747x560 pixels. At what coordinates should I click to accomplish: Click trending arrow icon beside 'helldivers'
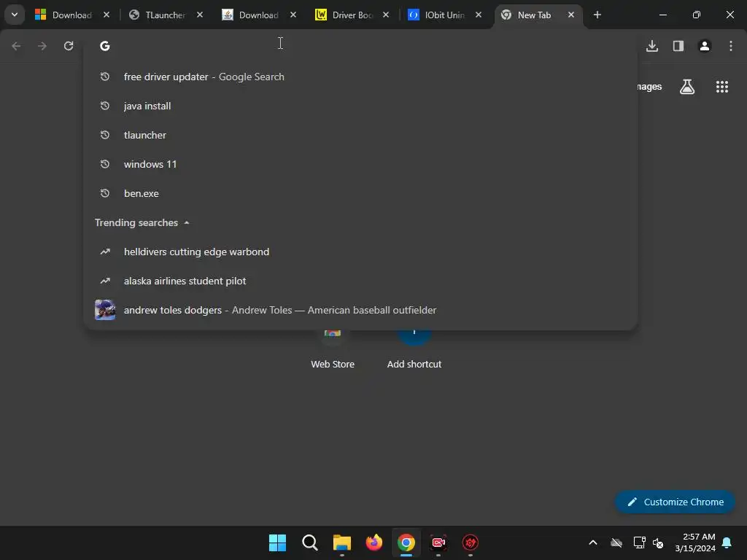pos(105,252)
